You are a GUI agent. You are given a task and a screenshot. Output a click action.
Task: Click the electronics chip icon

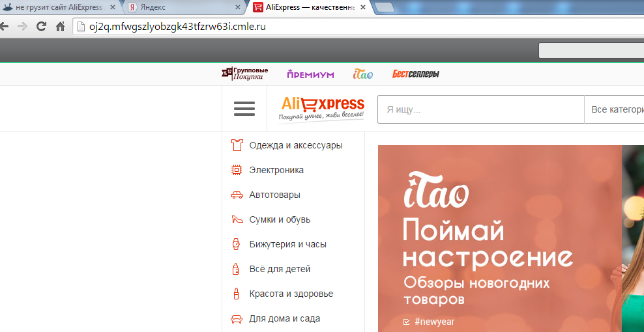coord(237,170)
